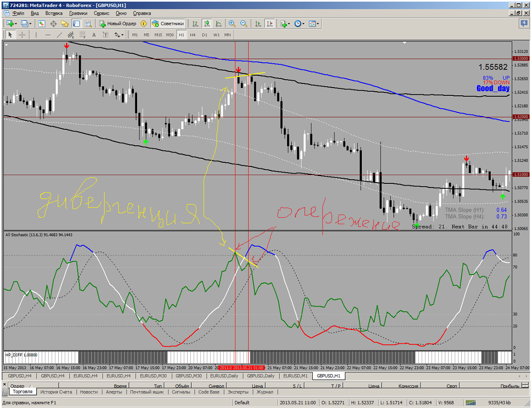Viewport: 532px width, 408px height.
Task: Select D1 timeframe button
Action: click(x=205, y=34)
